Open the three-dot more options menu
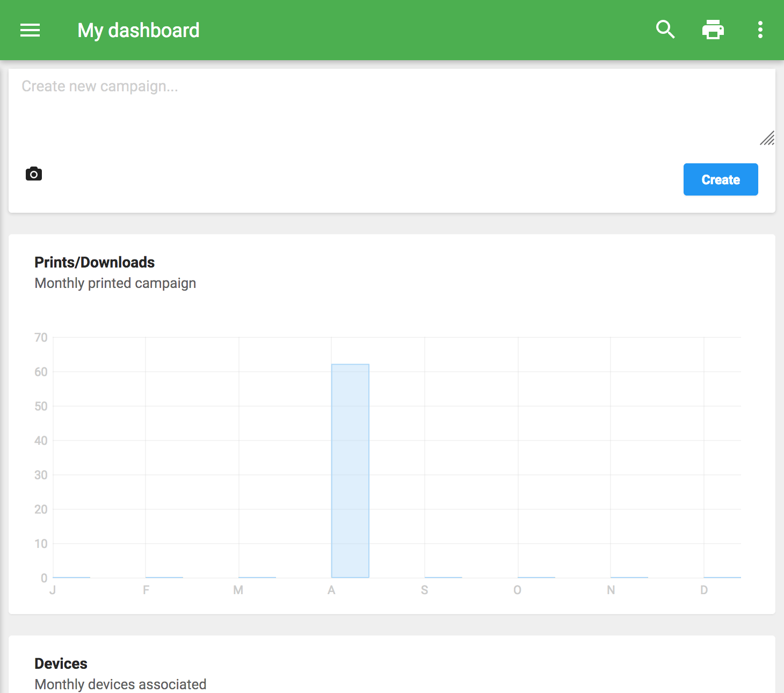The height and width of the screenshot is (693, 784). point(760,30)
